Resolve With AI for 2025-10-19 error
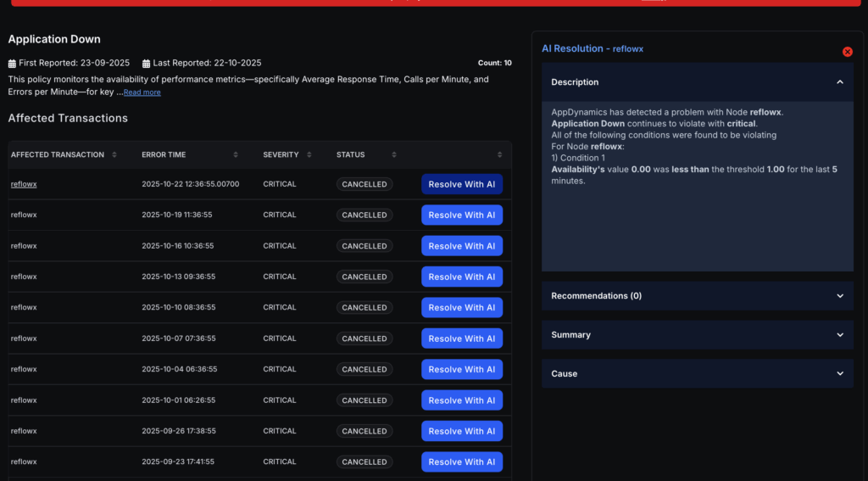868x481 pixels. coord(461,215)
